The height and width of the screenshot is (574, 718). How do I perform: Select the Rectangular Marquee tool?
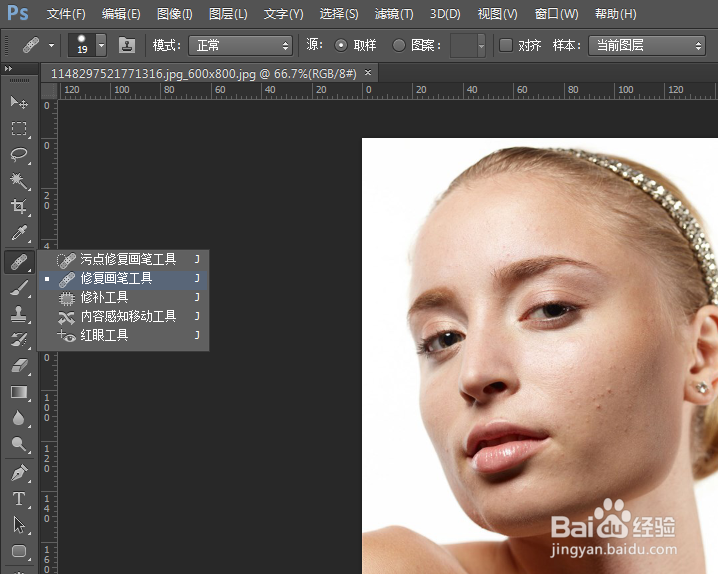pos(19,128)
